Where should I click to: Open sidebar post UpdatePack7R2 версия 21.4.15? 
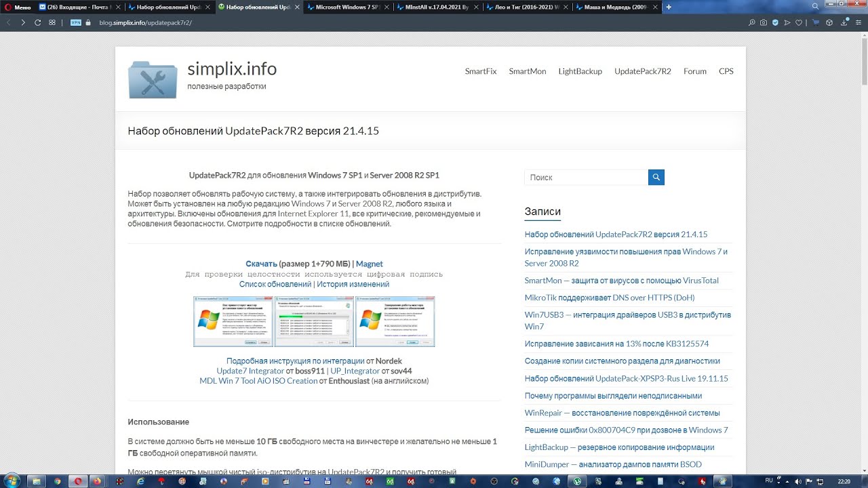click(616, 235)
